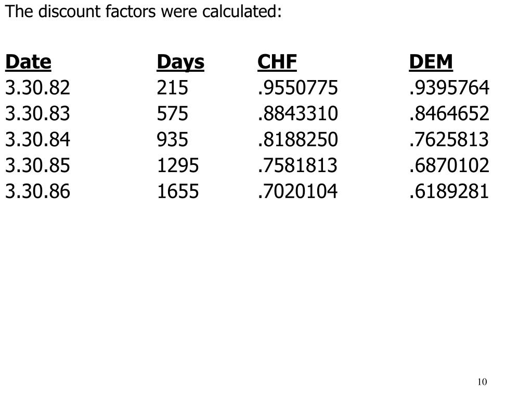Viewport: 532px width, 404px height.
Task: Click the Date column header
Action: (x=28, y=62)
